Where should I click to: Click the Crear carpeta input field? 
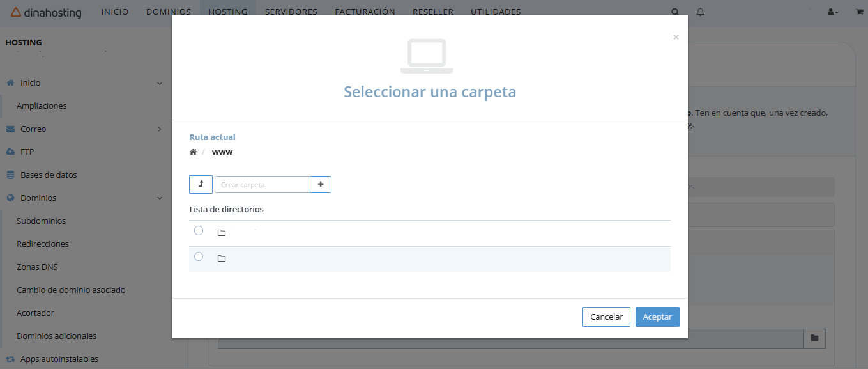262,184
